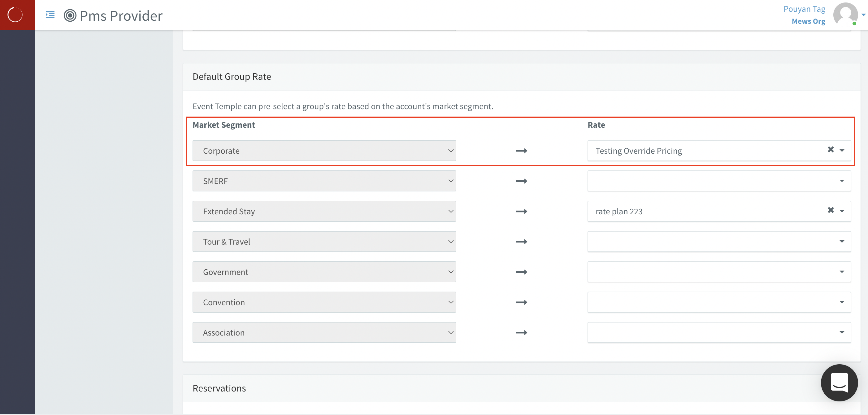The height and width of the screenshot is (415, 868).
Task: Open the chat support widget
Action: coord(839,383)
